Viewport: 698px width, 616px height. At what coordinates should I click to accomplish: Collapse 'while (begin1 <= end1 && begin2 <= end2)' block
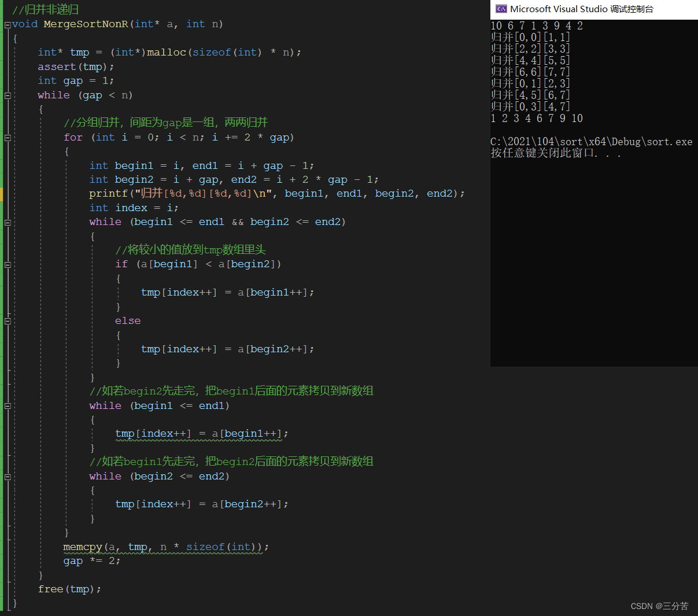[8, 222]
